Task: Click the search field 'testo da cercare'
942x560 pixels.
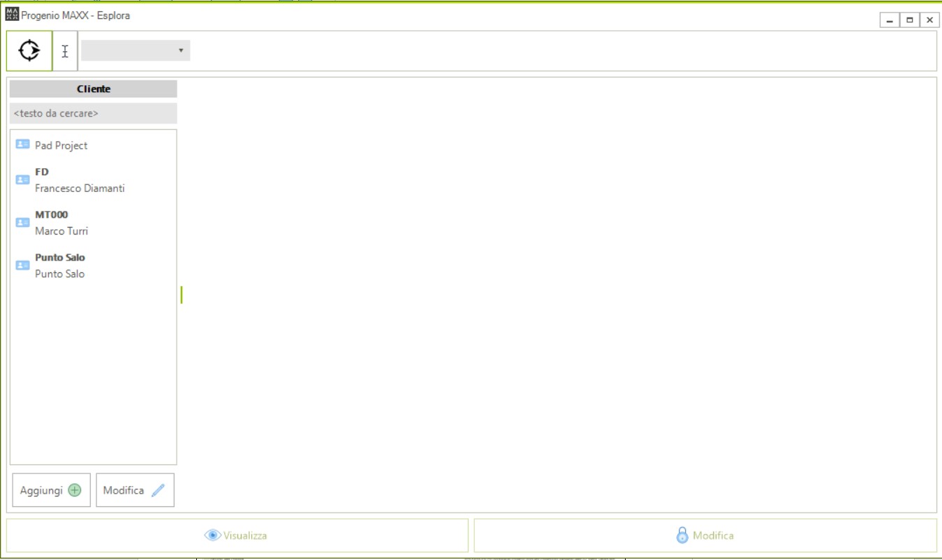Action: tap(94, 113)
